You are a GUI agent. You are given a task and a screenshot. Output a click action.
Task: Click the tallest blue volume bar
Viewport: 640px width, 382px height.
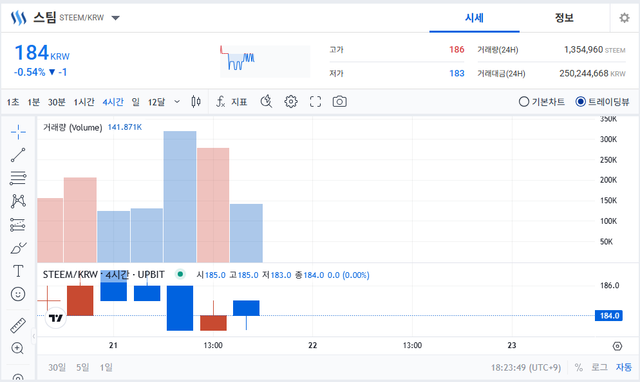coord(180,197)
